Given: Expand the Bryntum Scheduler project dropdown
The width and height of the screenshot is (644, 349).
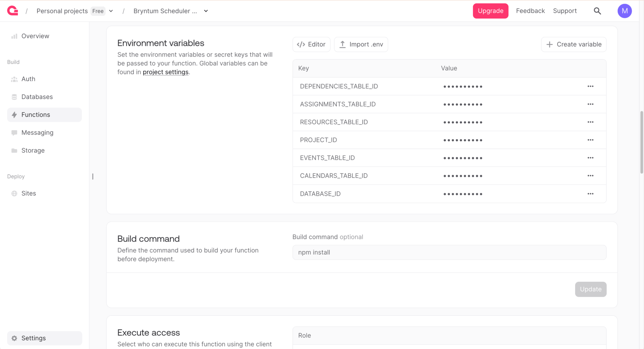Looking at the screenshot, I should tap(206, 11).
